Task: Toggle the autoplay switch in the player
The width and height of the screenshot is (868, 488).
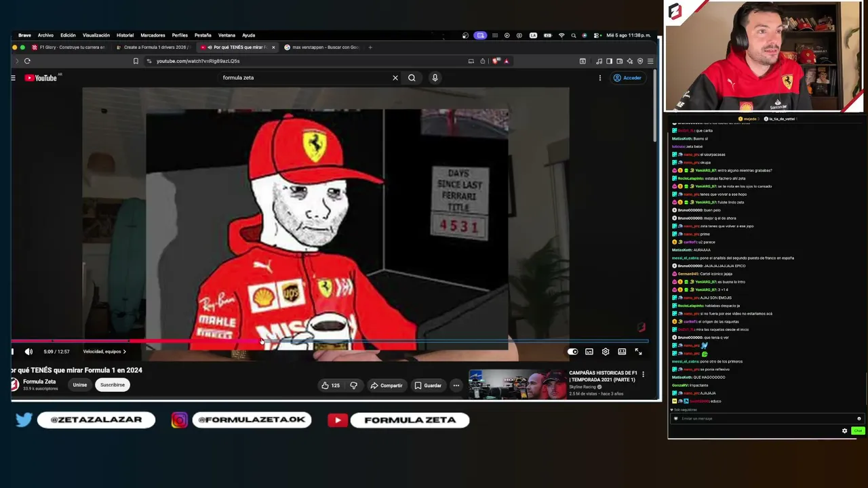Action: click(x=573, y=352)
